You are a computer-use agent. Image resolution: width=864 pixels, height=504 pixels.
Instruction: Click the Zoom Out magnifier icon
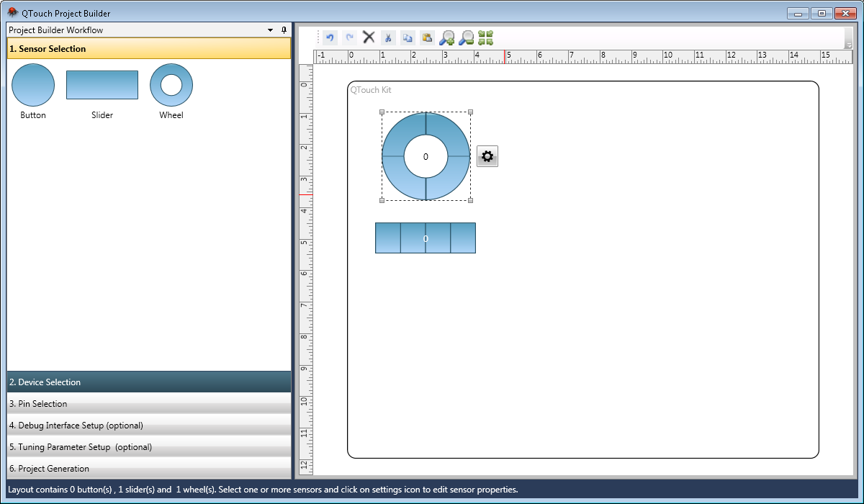tap(466, 37)
